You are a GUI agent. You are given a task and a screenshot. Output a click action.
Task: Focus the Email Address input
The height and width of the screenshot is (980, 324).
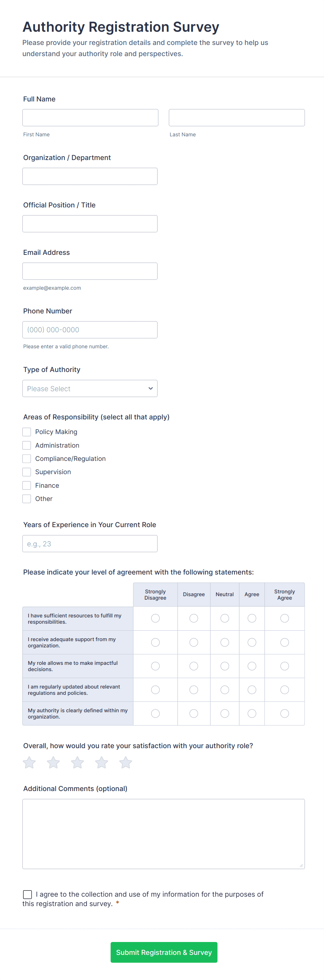(x=90, y=271)
